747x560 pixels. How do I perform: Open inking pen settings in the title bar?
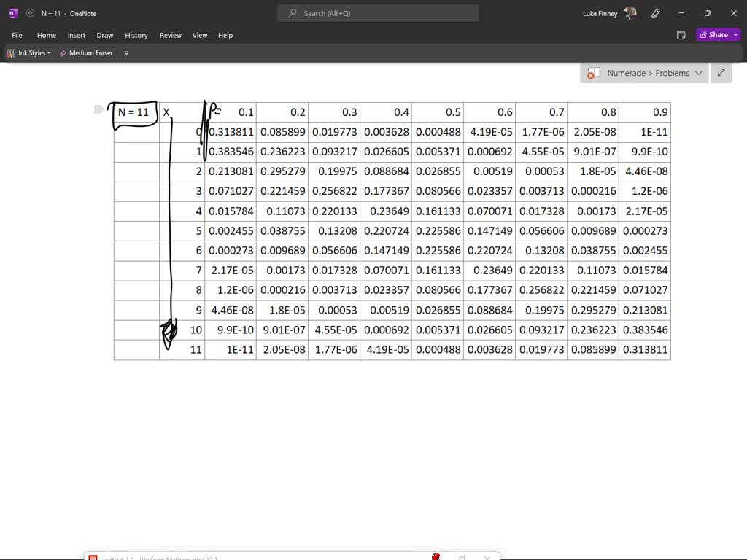[x=655, y=13]
